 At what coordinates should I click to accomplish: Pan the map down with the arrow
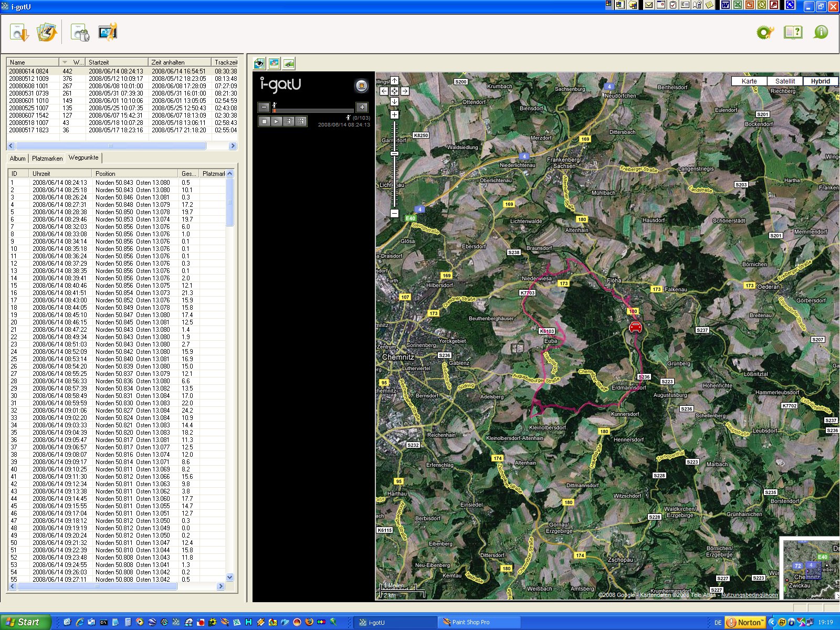coord(394,101)
